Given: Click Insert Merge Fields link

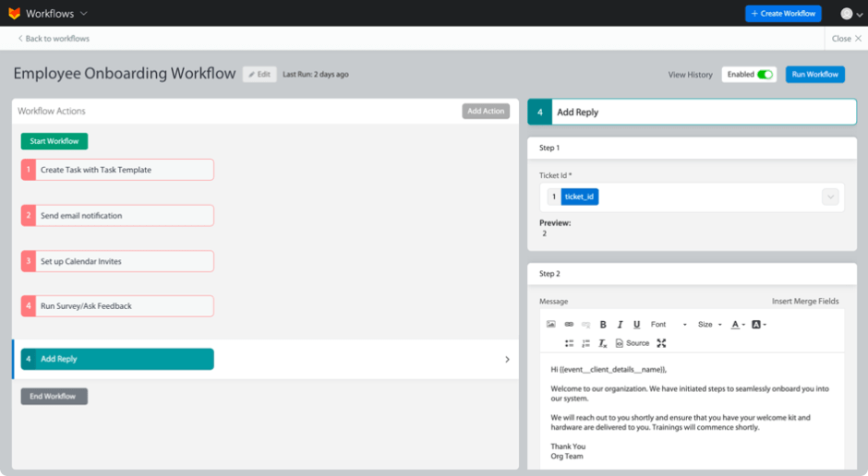Looking at the screenshot, I should click(x=805, y=302).
